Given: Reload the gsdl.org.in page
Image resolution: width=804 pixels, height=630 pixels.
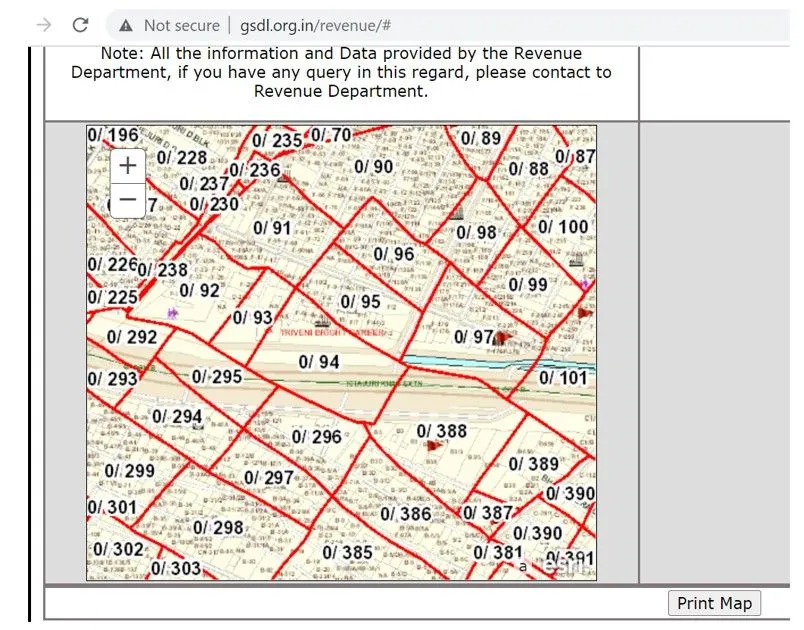Looking at the screenshot, I should click(x=81, y=25).
